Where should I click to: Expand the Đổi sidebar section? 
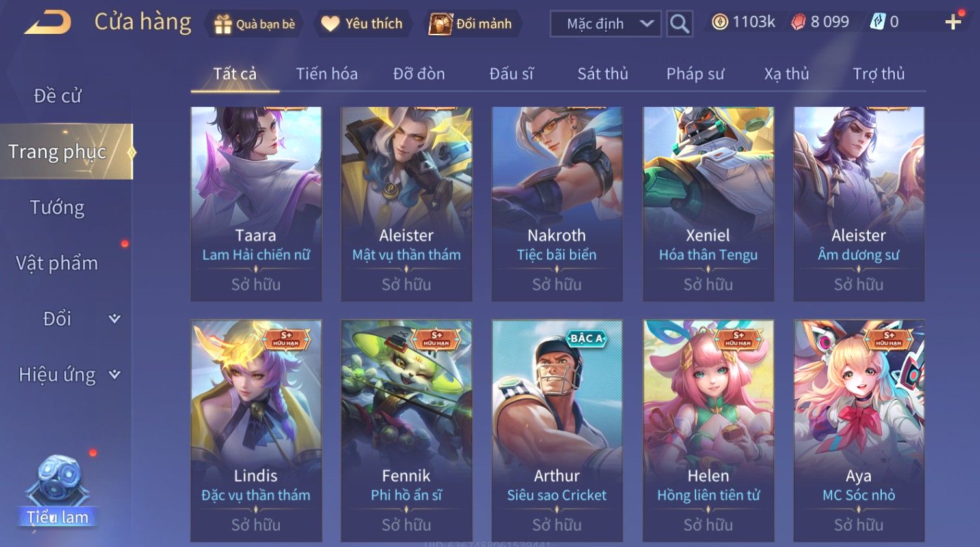click(115, 318)
